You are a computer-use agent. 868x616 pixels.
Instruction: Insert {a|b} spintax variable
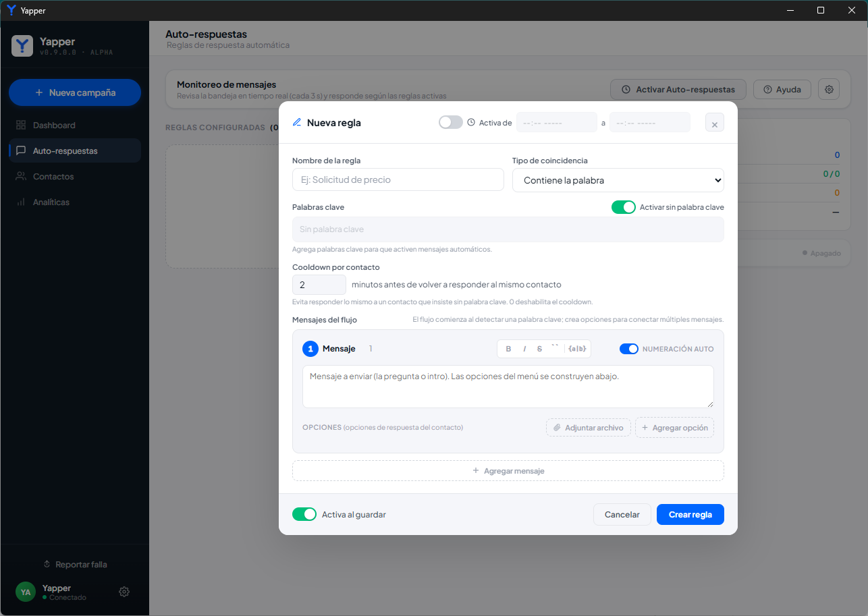577,349
